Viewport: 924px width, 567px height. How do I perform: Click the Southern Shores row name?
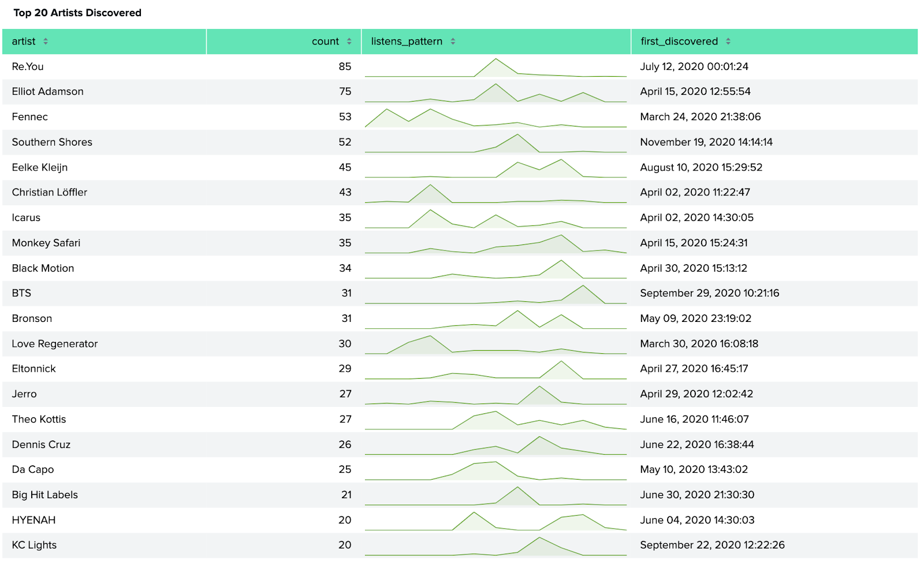click(x=52, y=142)
